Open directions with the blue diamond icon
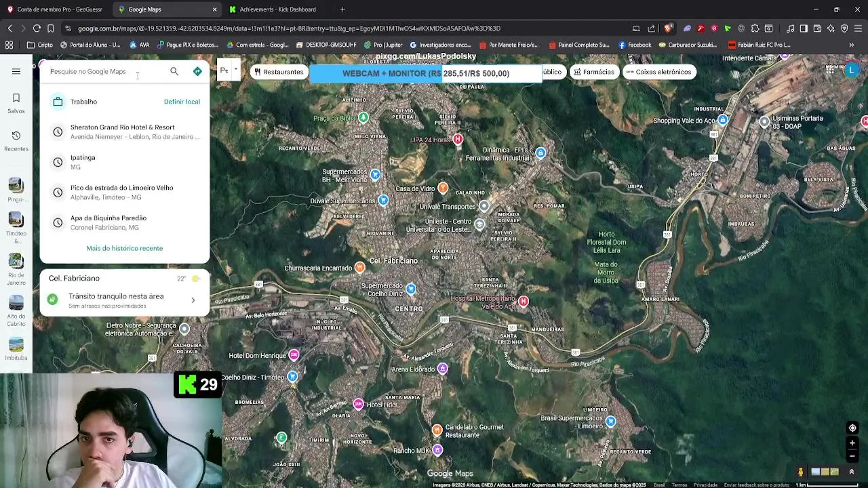The height and width of the screenshot is (488, 868). point(197,71)
